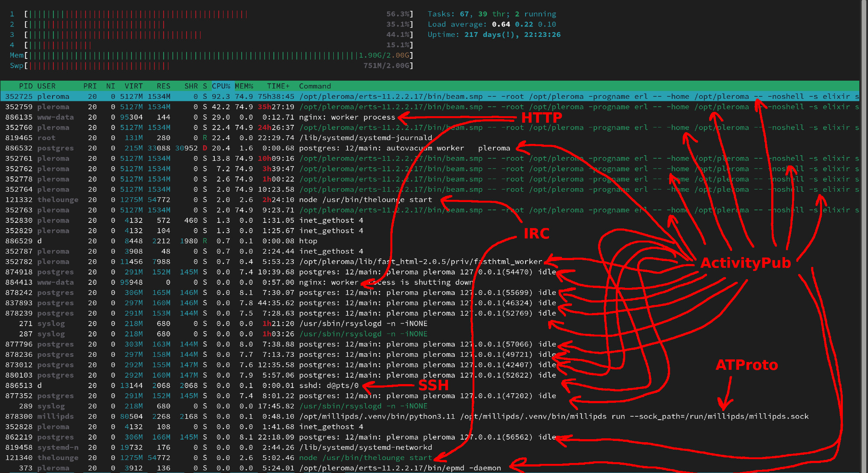Select inet_gethost row PID 352787
The width and height of the screenshot is (868, 473).
(x=430, y=251)
